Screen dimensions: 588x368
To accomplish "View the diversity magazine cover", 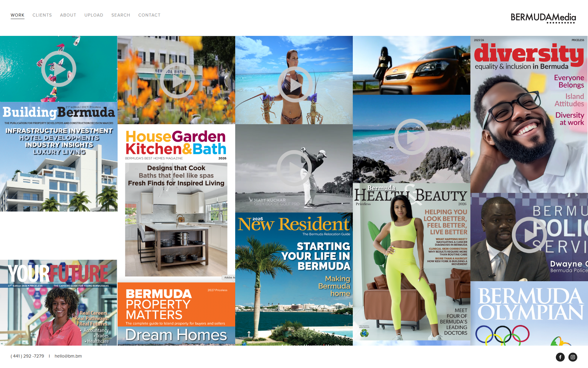I will 529,114.
